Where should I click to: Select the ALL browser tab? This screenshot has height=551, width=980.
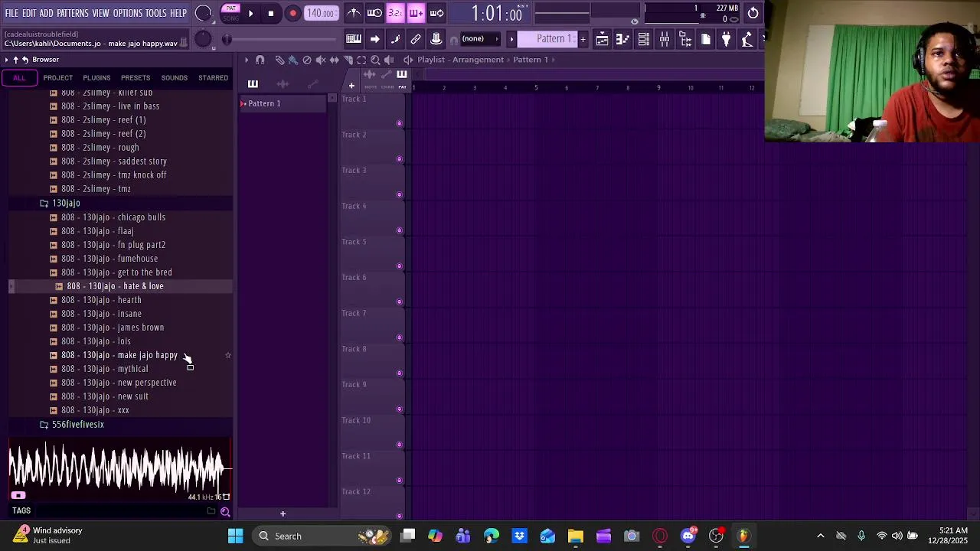(19, 77)
